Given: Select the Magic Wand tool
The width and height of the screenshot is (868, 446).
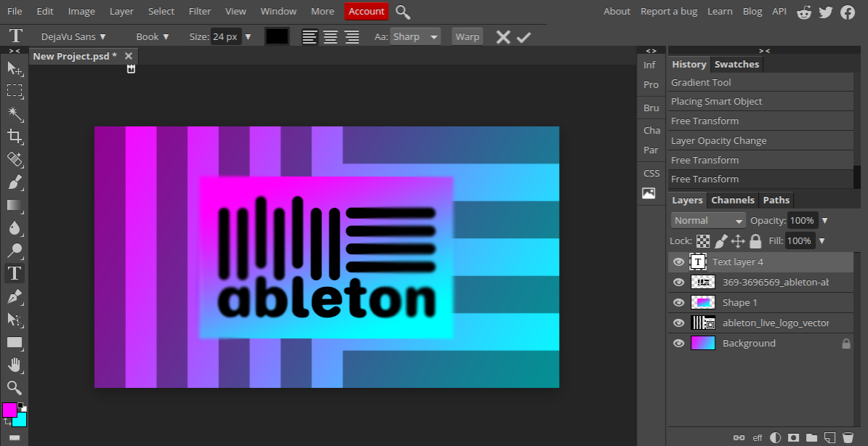Looking at the screenshot, I should [15, 114].
